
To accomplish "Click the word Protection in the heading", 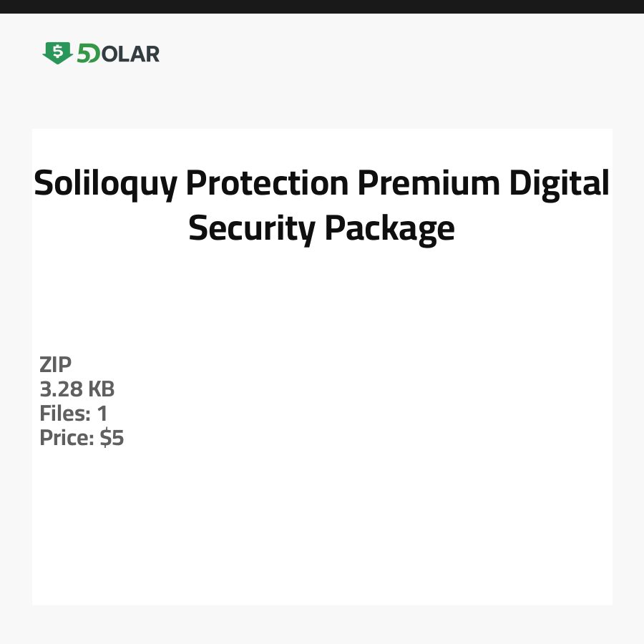I will (x=268, y=184).
